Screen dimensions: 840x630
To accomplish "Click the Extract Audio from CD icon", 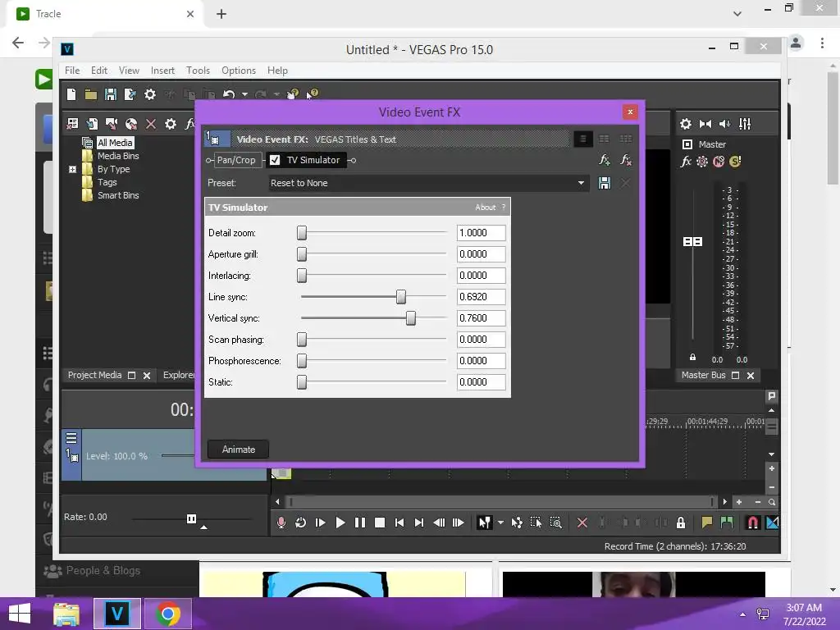I will (131, 124).
